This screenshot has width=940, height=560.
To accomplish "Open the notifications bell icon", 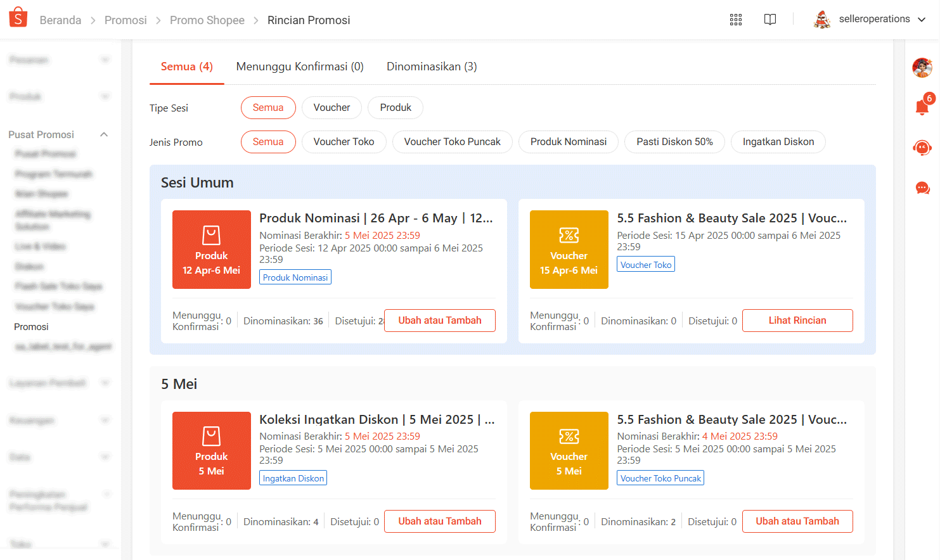I will pos(922,106).
